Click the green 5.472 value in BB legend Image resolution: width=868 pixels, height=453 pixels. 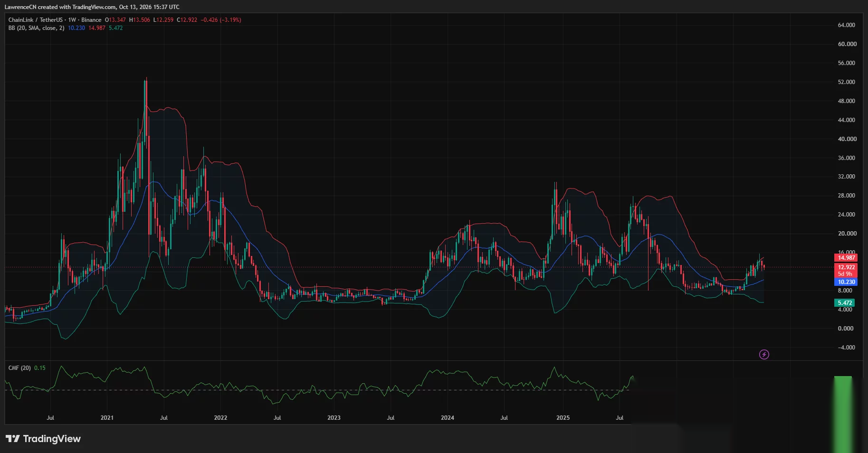[x=116, y=28]
